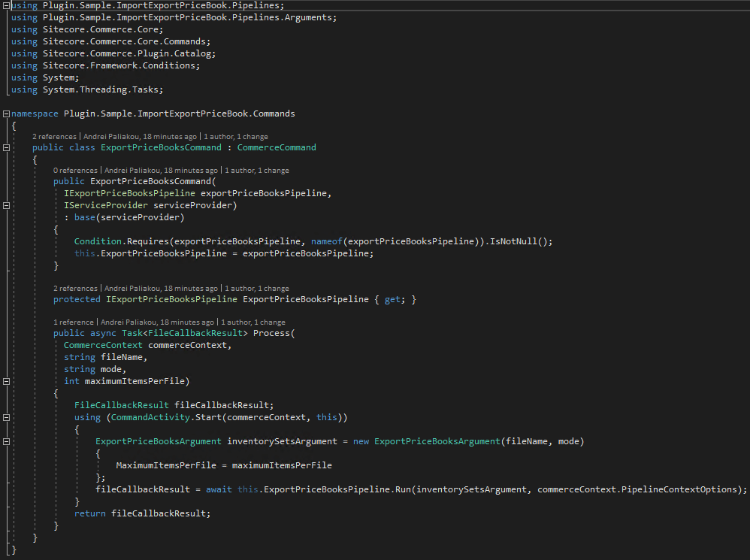Collapse the using CommandActivity.Start block

[6, 417]
